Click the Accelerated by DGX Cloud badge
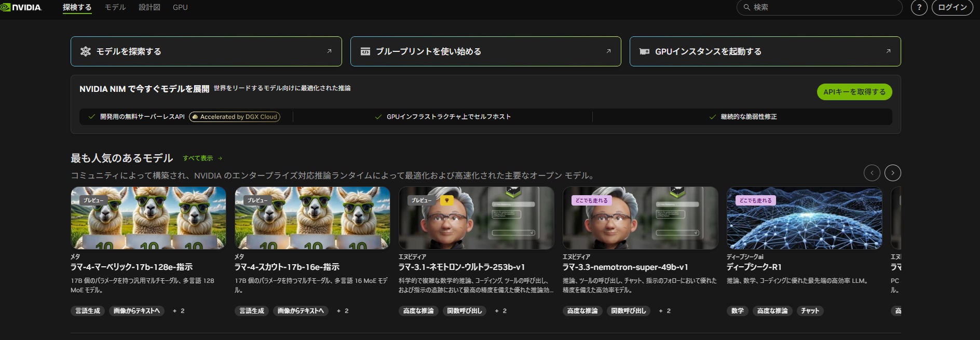This screenshot has width=980, height=340. point(235,117)
